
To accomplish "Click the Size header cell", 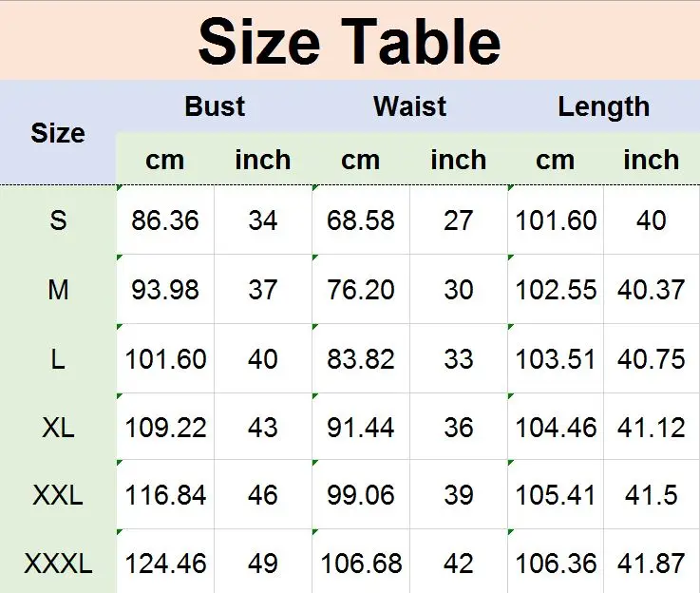I will point(58,133).
